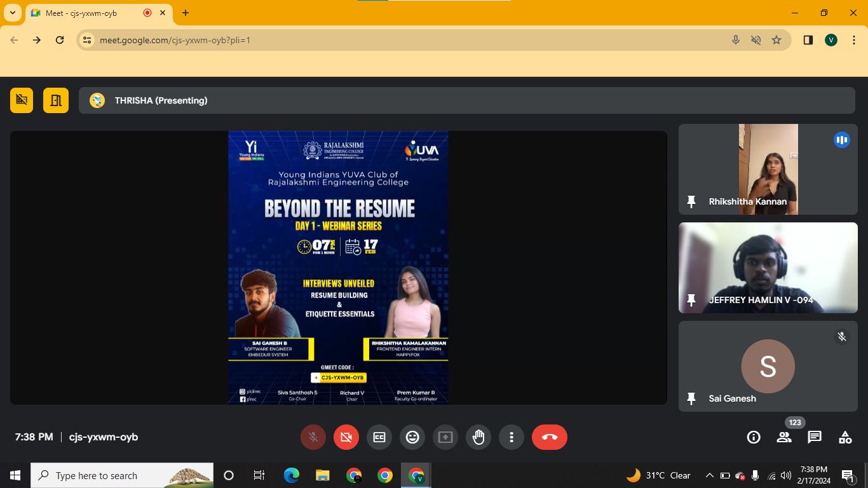Expand the tab search dropdown arrow

12,13
